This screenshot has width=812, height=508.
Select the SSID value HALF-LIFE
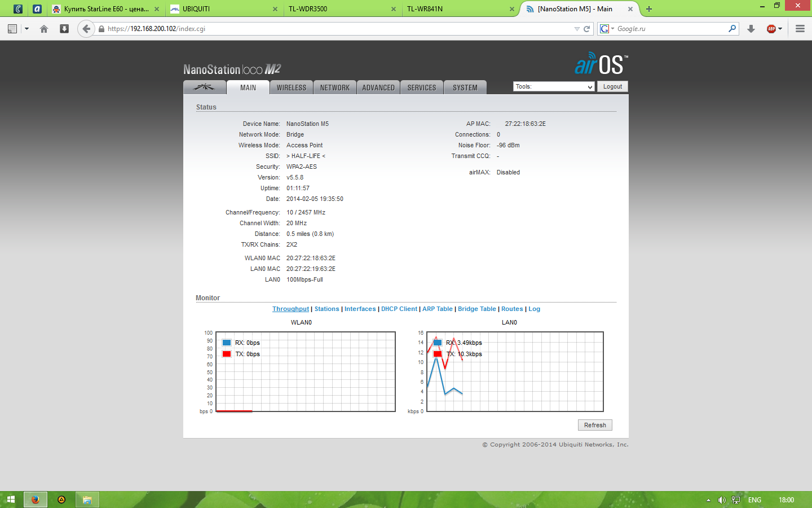(306, 156)
